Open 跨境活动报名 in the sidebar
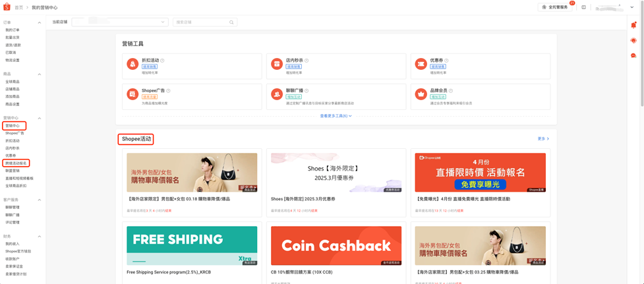 [x=16, y=163]
